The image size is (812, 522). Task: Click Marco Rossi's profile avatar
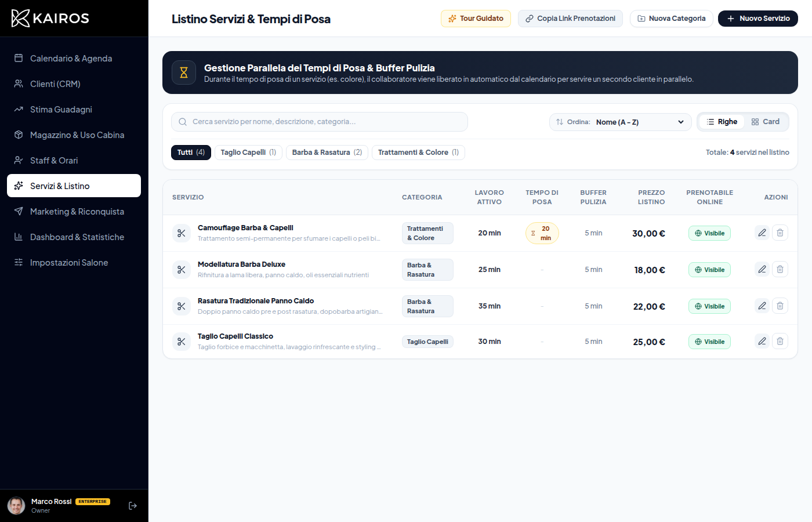pos(16,506)
